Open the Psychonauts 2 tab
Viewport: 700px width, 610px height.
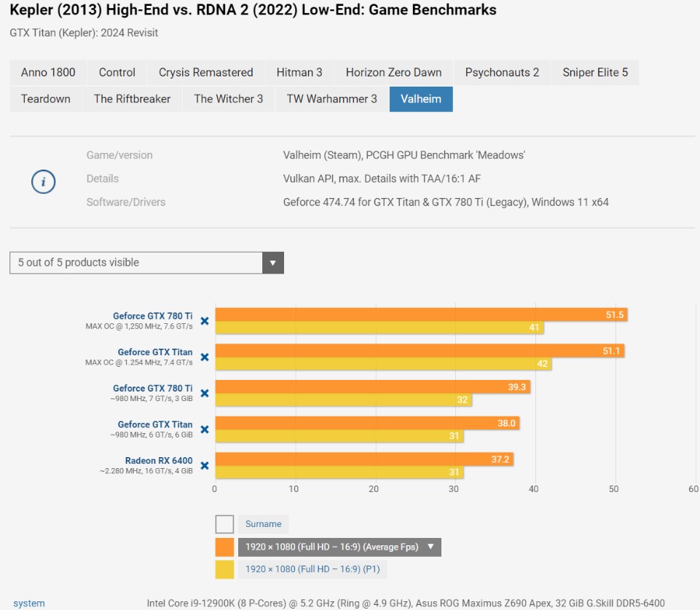point(502,72)
